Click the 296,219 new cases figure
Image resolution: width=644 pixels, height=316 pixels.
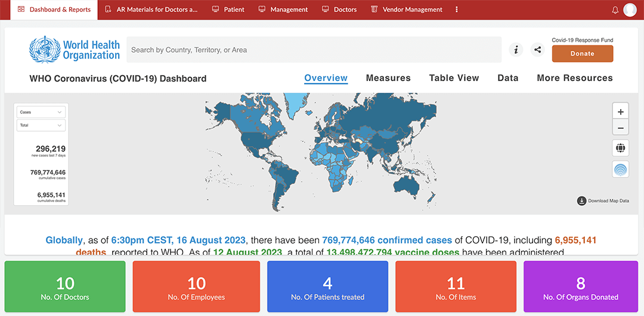point(51,148)
